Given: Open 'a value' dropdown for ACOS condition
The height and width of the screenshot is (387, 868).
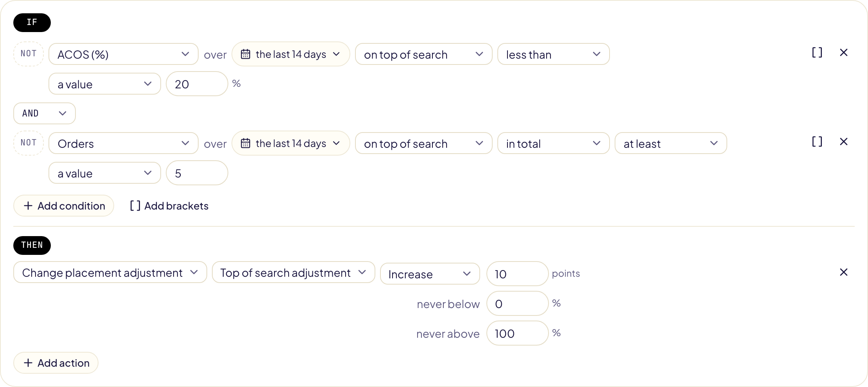Looking at the screenshot, I should 105,84.
